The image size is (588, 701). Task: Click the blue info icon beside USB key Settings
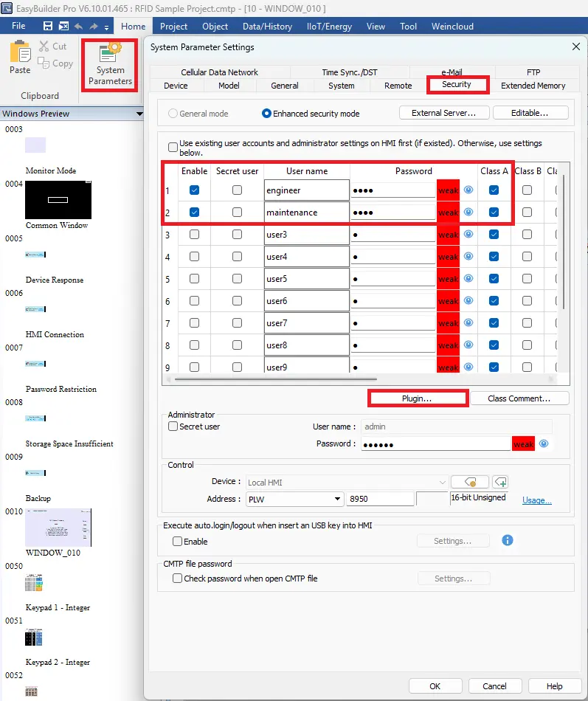(508, 540)
